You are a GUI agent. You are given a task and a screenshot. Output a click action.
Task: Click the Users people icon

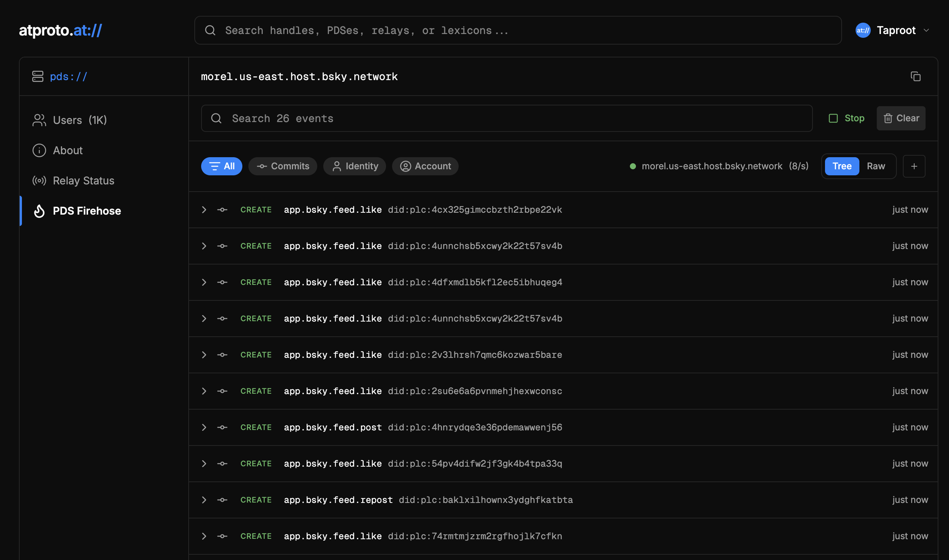[39, 120]
